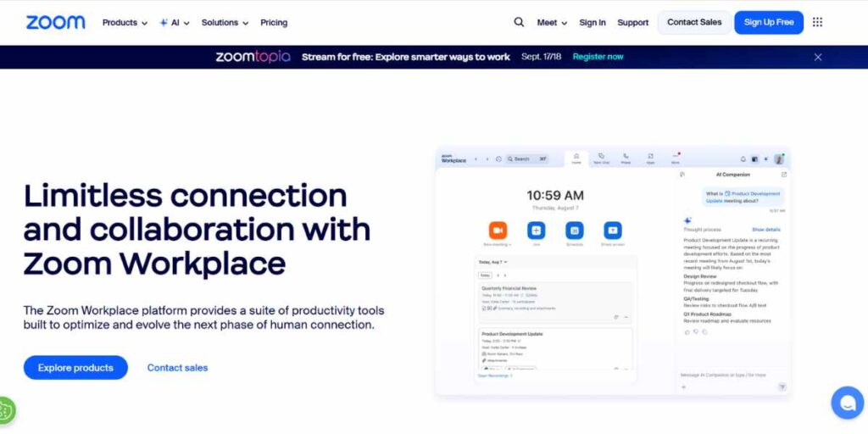Click the blue Schedule calendar icon
868x434 pixels.
click(574, 231)
